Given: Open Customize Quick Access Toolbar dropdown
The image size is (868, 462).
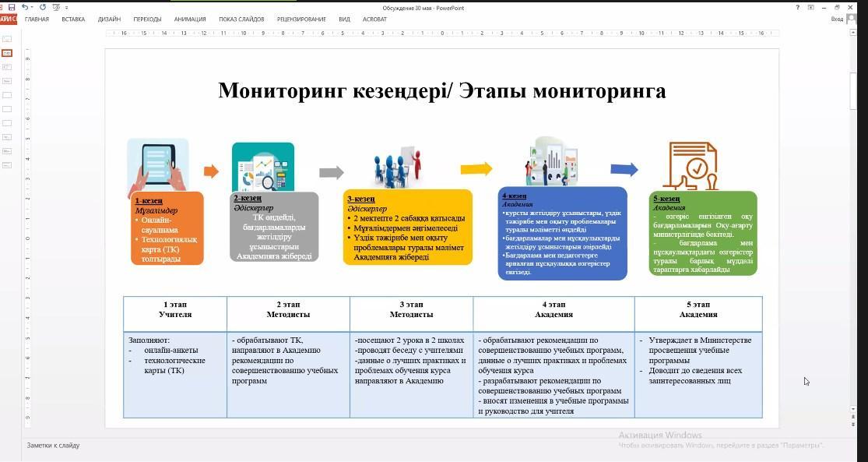Looking at the screenshot, I should (x=67, y=8).
